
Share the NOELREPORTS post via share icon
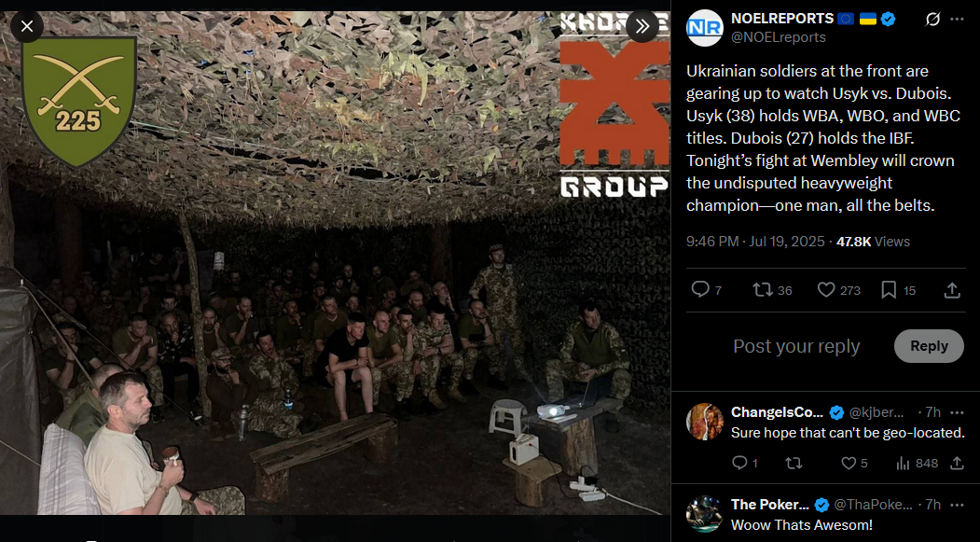[x=952, y=290]
